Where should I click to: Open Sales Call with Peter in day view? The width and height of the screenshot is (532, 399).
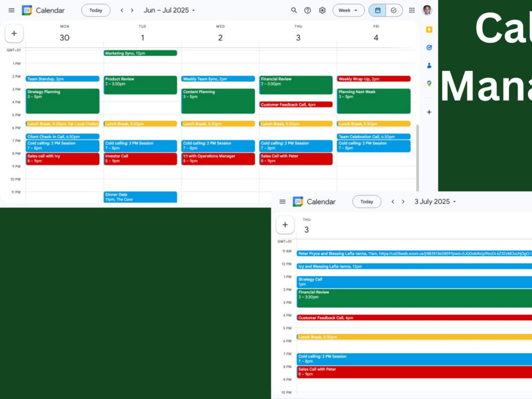(414, 372)
